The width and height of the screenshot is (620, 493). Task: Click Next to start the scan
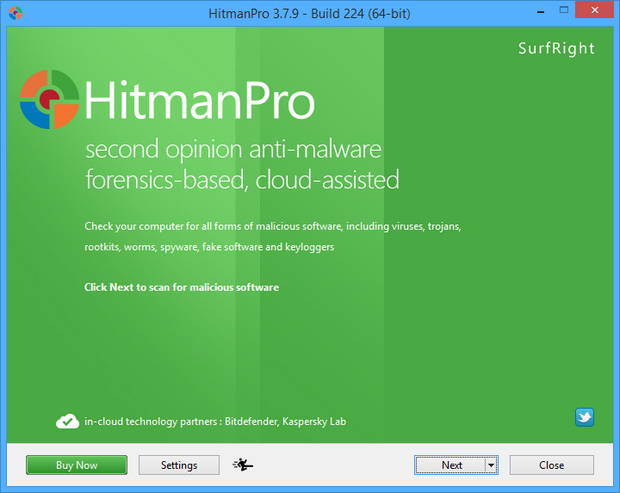tap(451, 465)
